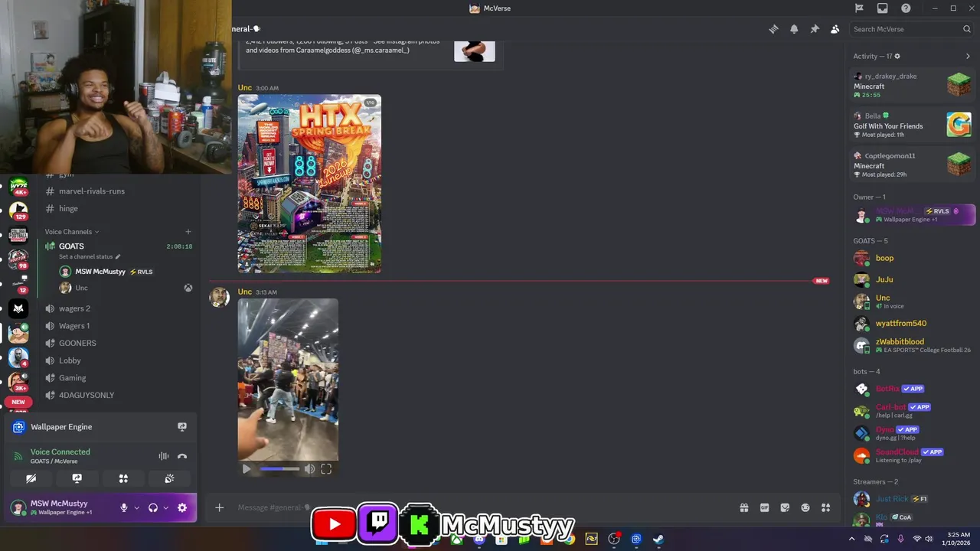Mute the microphone
Screen dimensions: 980x551
pyautogui.click(x=123, y=507)
